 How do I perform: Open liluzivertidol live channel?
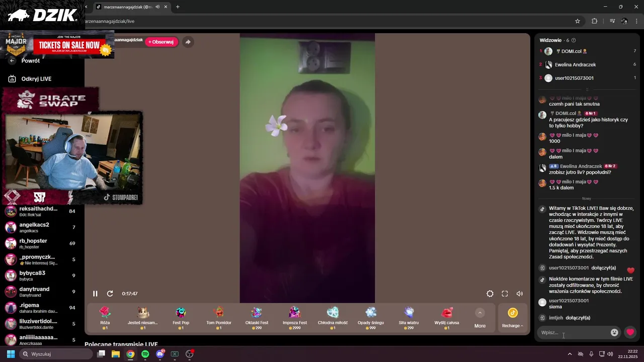pos(40,324)
